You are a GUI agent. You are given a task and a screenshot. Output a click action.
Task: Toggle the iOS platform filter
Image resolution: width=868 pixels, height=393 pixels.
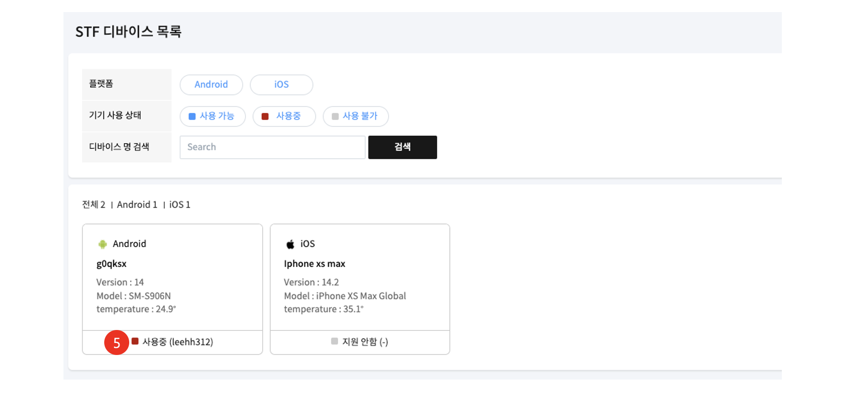281,85
